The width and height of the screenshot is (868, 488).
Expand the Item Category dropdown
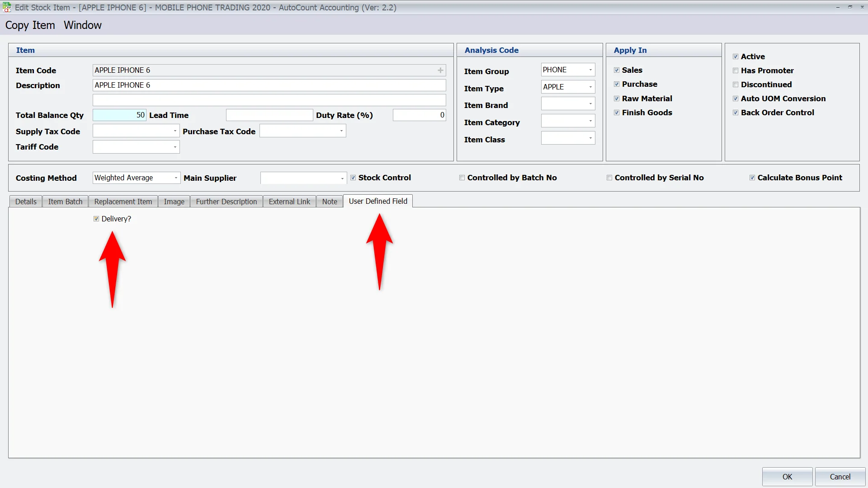590,121
